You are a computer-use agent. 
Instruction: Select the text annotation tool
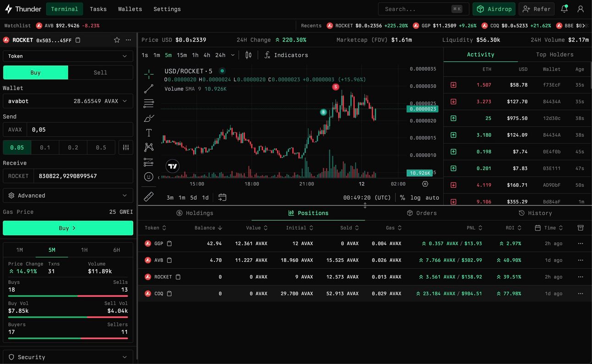[149, 133]
